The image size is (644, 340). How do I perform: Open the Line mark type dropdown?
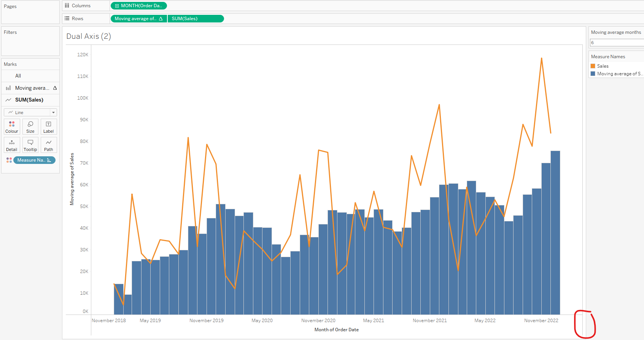(30, 113)
